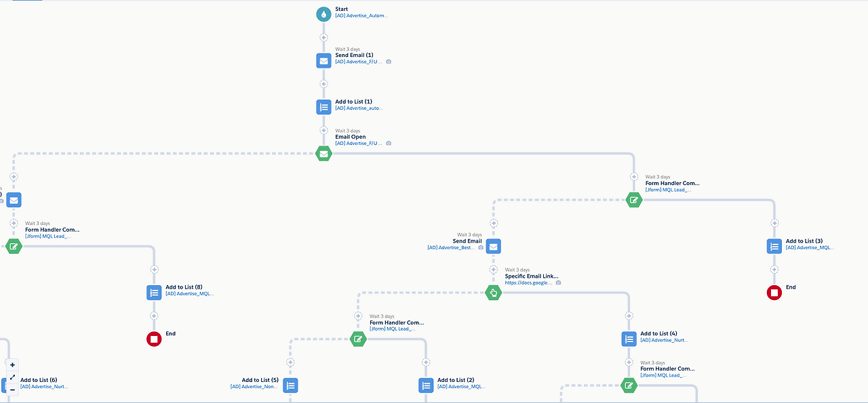Zoom out with the minus control
The image size is (868, 403).
12,389
